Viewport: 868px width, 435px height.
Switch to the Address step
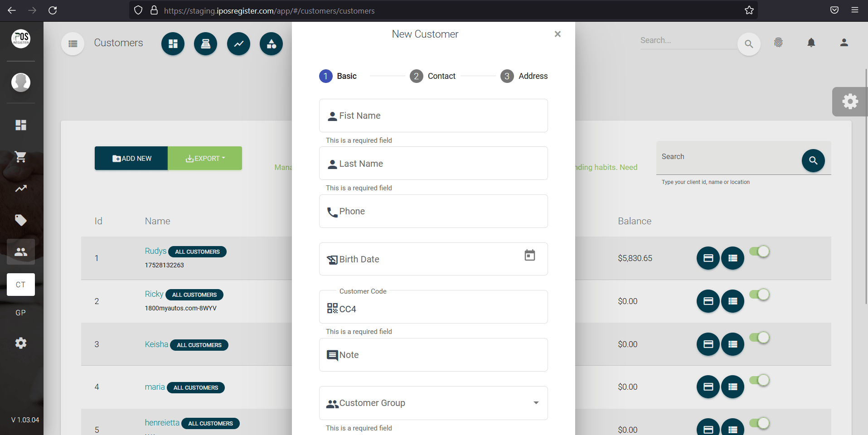pyautogui.click(x=524, y=76)
